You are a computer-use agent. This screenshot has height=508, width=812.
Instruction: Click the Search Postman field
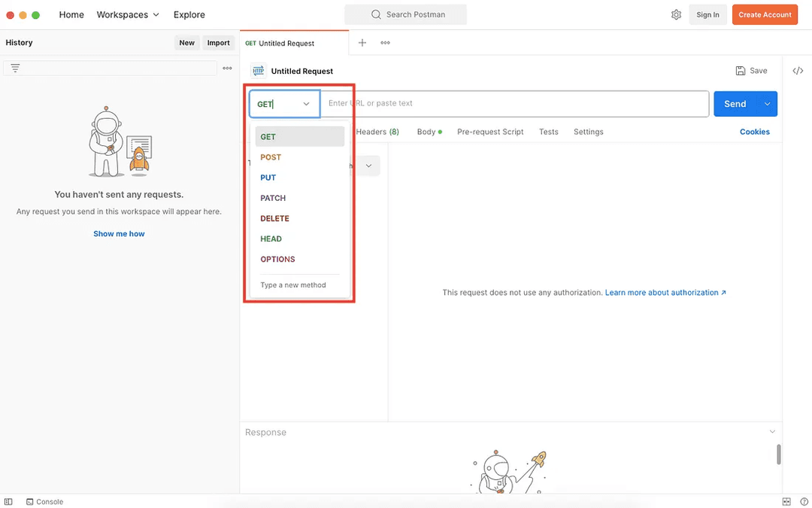[405, 14]
